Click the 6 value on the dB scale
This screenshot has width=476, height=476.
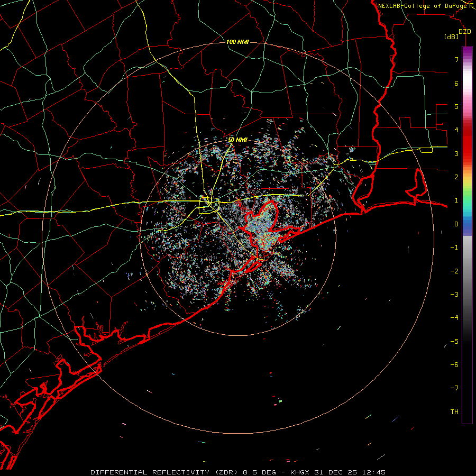pyautogui.click(x=456, y=83)
